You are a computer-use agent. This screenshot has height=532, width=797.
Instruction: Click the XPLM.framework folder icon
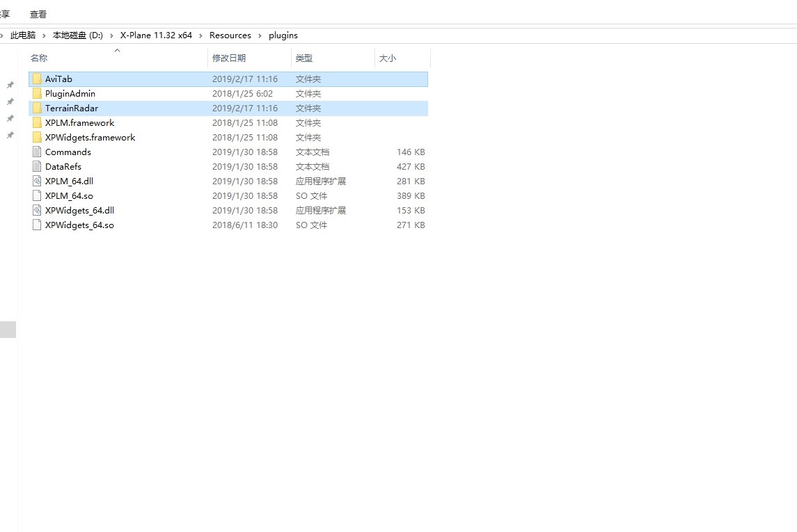click(37, 123)
